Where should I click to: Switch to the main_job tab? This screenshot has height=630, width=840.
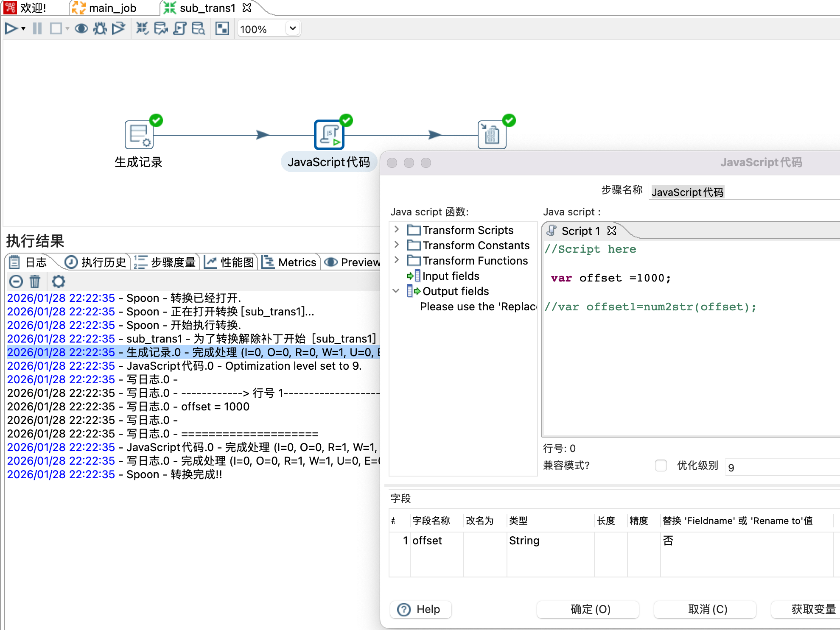[x=112, y=8]
